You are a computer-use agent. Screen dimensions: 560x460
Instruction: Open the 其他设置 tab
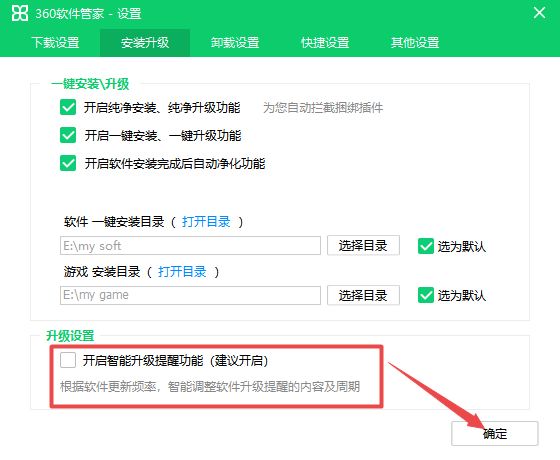point(415,43)
